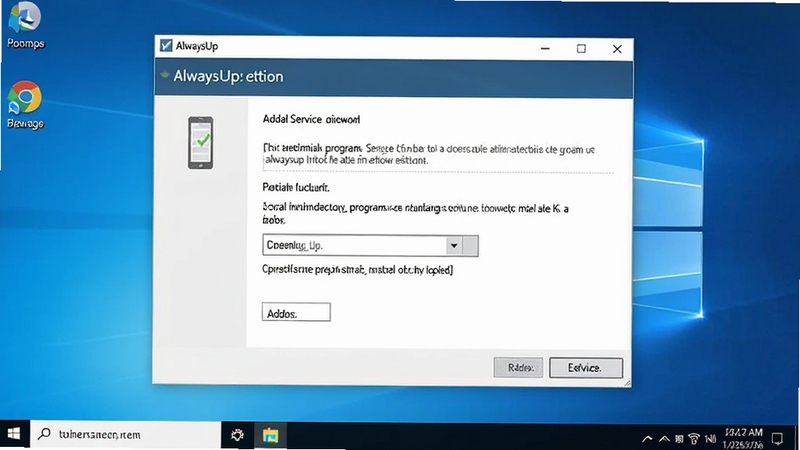Click the small green arrow in header banner
Image resolution: width=800 pixels, height=450 pixels.
165,74
